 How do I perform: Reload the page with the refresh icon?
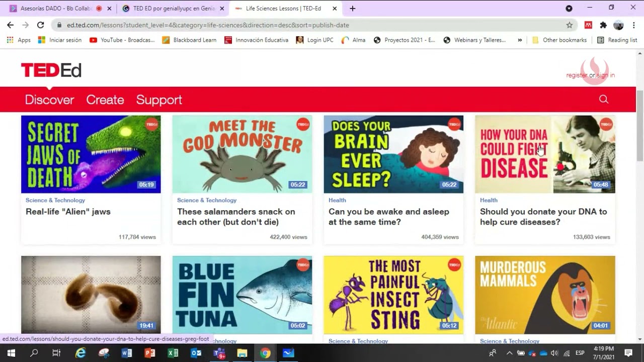coord(40,25)
